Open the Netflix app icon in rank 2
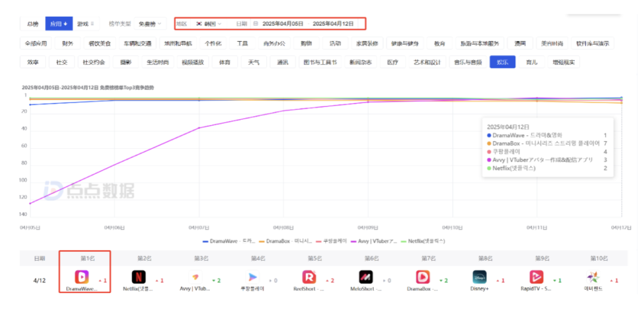Image resolution: width=644 pixels, height=309 pixels. [x=139, y=277]
